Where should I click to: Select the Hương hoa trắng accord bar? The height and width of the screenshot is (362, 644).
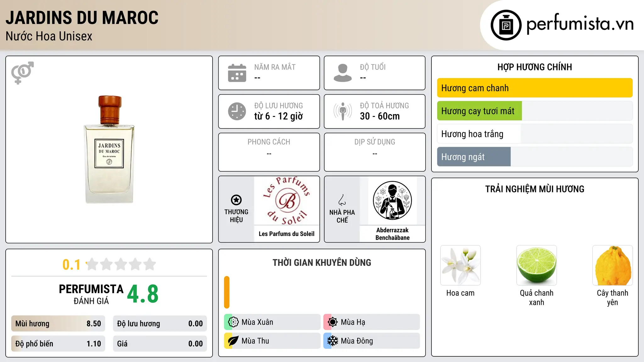point(535,134)
